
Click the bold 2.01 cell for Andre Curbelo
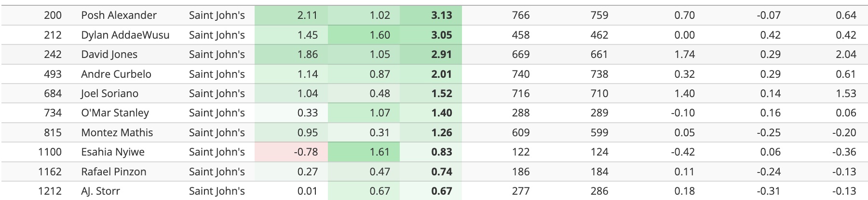pyautogui.click(x=441, y=74)
